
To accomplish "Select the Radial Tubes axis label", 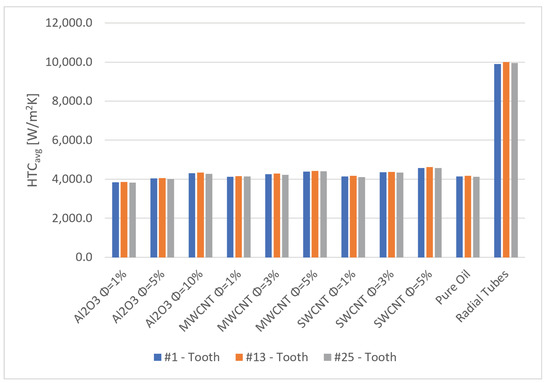I will 482,296.
